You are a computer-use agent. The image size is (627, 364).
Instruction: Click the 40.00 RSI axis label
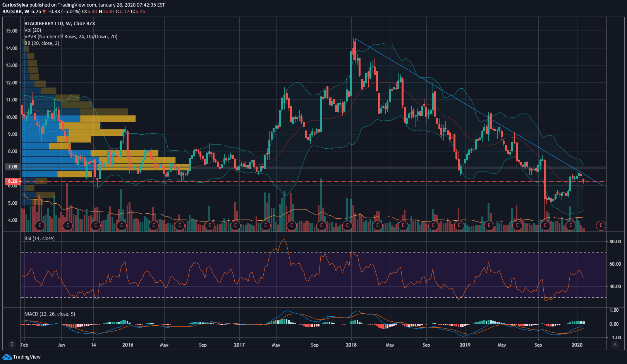615,287
